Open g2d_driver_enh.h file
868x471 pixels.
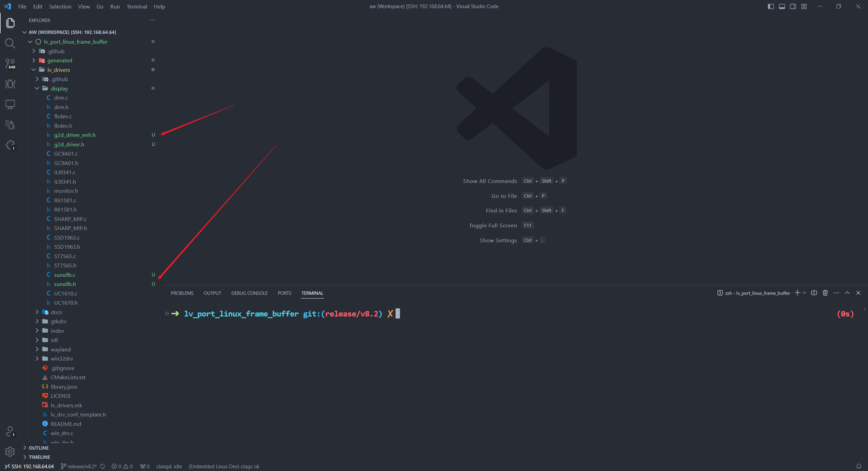click(75, 135)
